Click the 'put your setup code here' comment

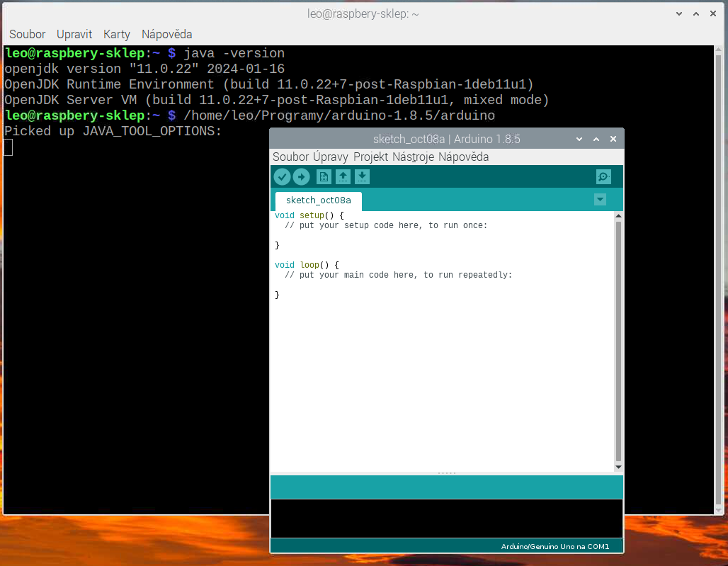coord(386,226)
